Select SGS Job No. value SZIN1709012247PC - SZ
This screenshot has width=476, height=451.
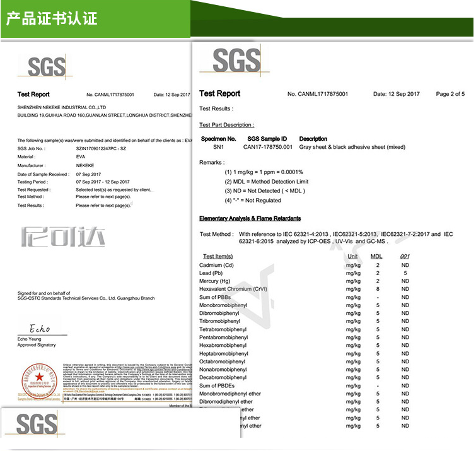click(101, 148)
